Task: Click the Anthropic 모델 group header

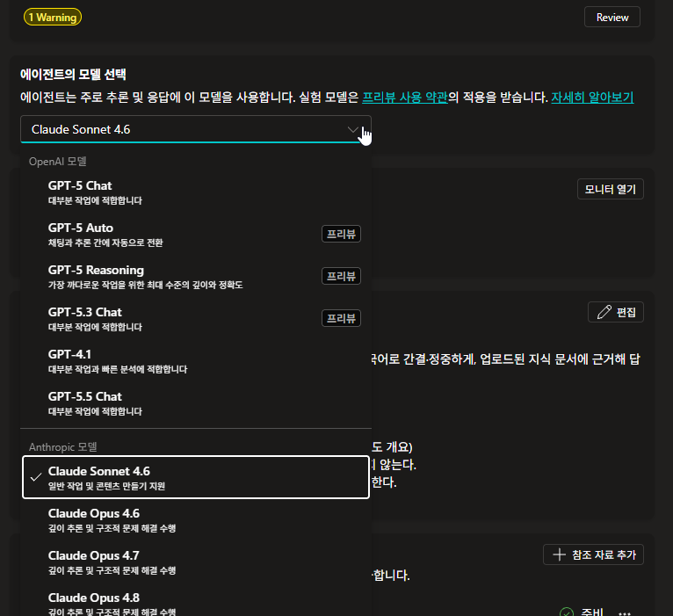Action: 62,447
